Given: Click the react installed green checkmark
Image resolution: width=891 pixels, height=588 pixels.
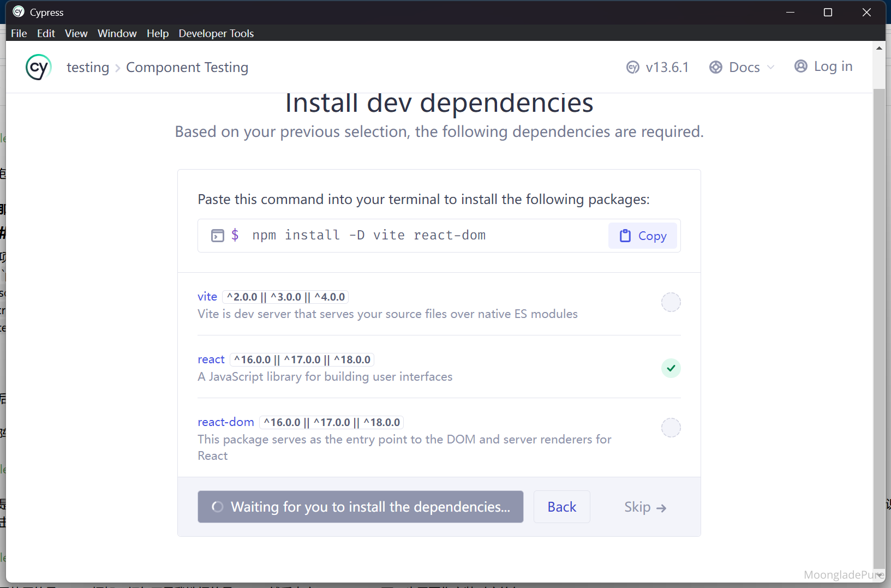Looking at the screenshot, I should (x=671, y=368).
